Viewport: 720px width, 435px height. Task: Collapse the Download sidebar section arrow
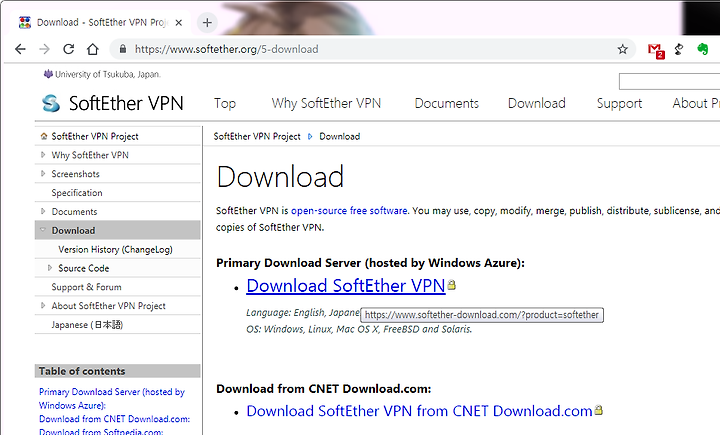(x=43, y=230)
